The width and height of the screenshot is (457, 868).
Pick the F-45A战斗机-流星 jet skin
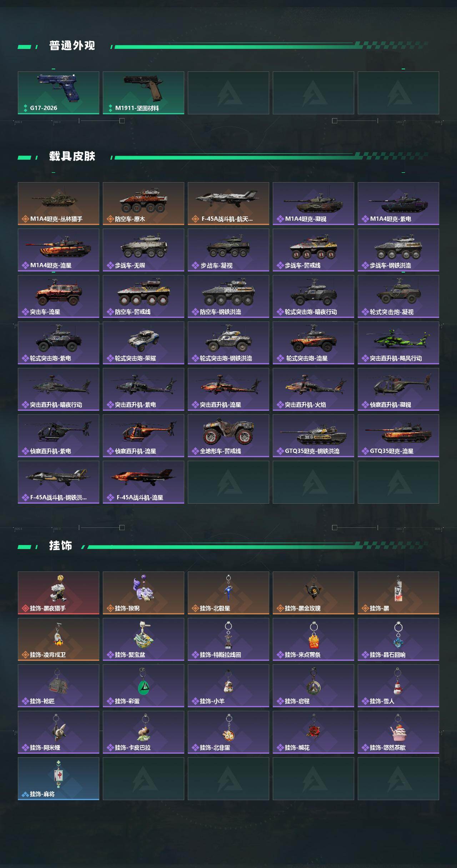coord(144,482)
